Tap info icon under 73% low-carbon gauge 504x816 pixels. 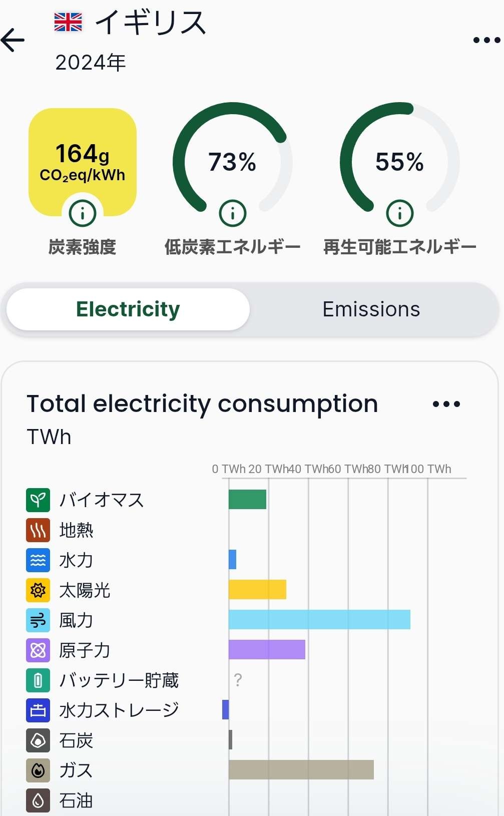[x=233, y=214]
